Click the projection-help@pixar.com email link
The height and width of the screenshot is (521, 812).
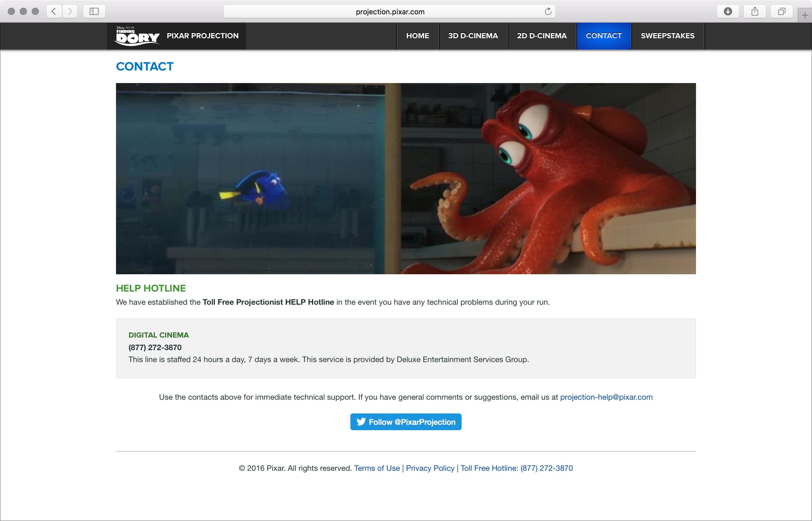pyautogui.click(x=606, y=397)
